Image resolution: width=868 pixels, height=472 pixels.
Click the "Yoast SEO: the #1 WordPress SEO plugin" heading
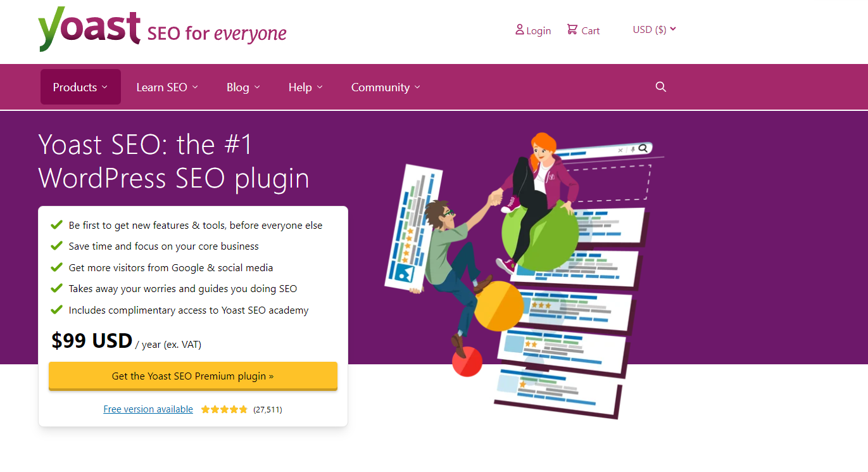[174, 162]
